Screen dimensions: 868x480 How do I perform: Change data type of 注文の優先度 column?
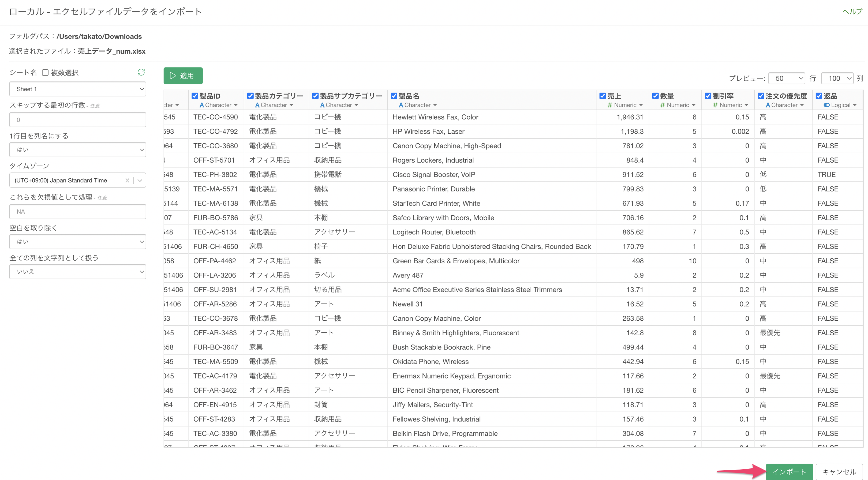(785, 105)
